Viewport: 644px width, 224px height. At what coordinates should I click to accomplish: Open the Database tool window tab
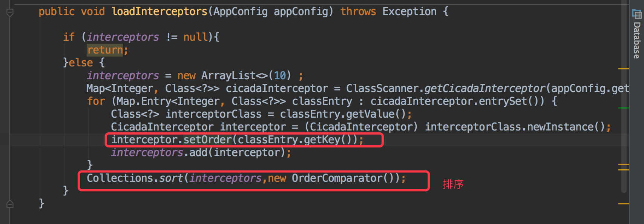click(x=637, y=34)
